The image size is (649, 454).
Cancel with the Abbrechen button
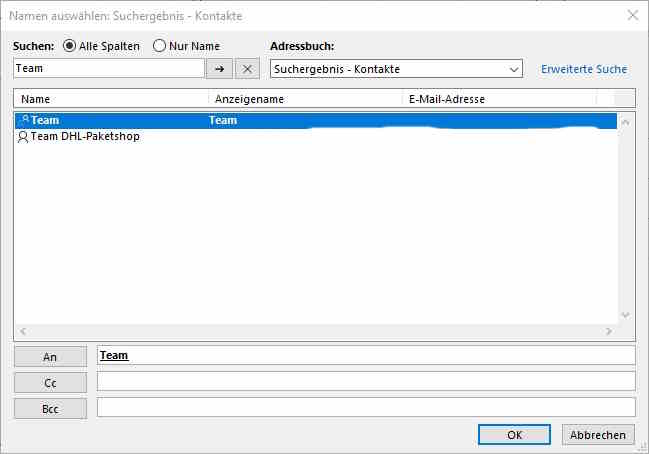tap(599, 435)
